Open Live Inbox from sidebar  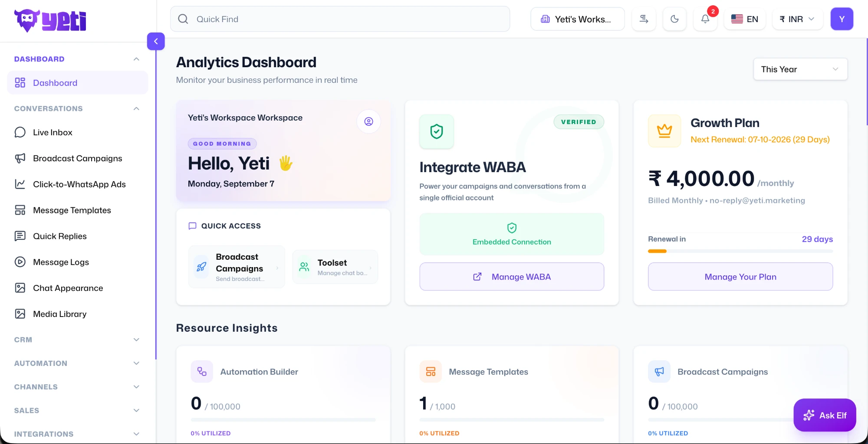coord(78,132)
